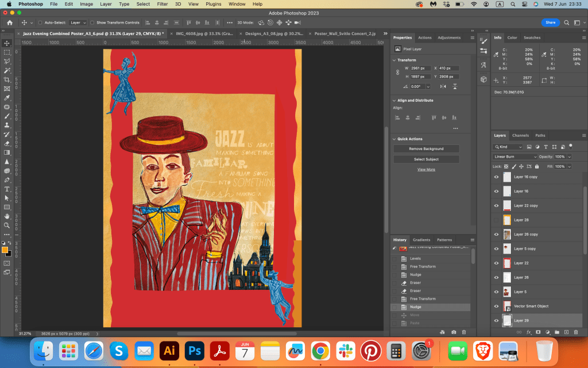Create a new layer from Layers panel
Viewport: 588px width, 368px height.
[x=566, y=332]
